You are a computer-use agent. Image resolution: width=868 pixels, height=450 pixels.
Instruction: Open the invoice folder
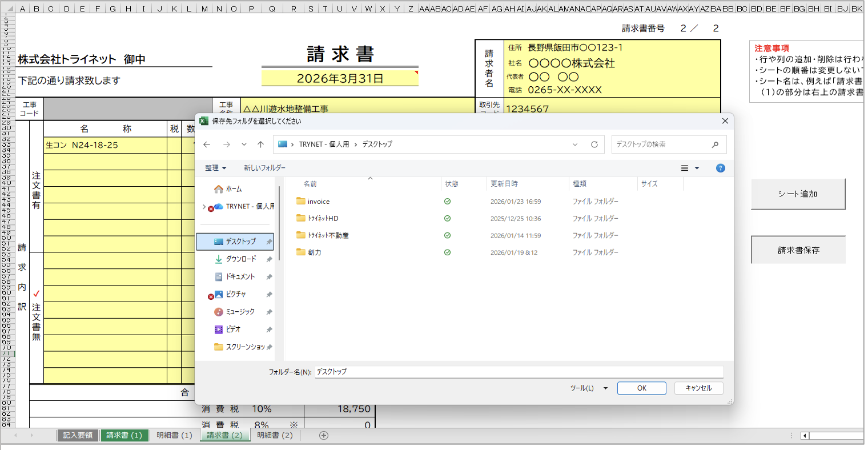coord(318,202)
